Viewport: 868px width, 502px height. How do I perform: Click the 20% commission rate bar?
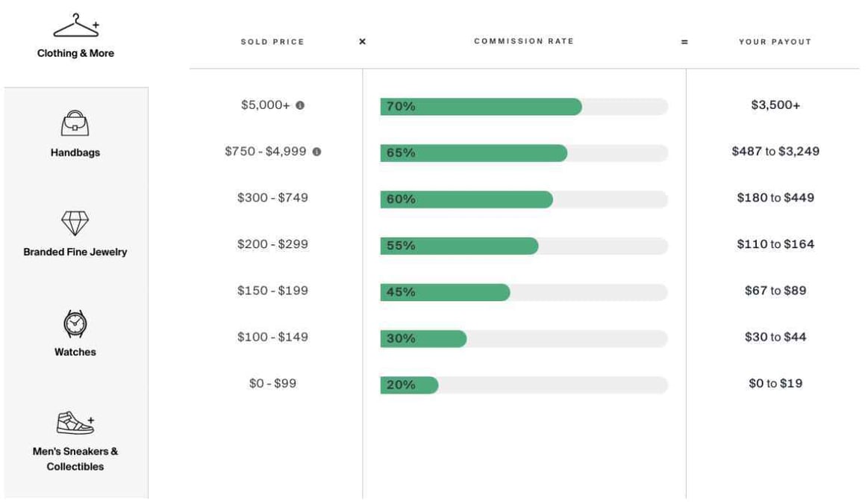tap(409, 385)
